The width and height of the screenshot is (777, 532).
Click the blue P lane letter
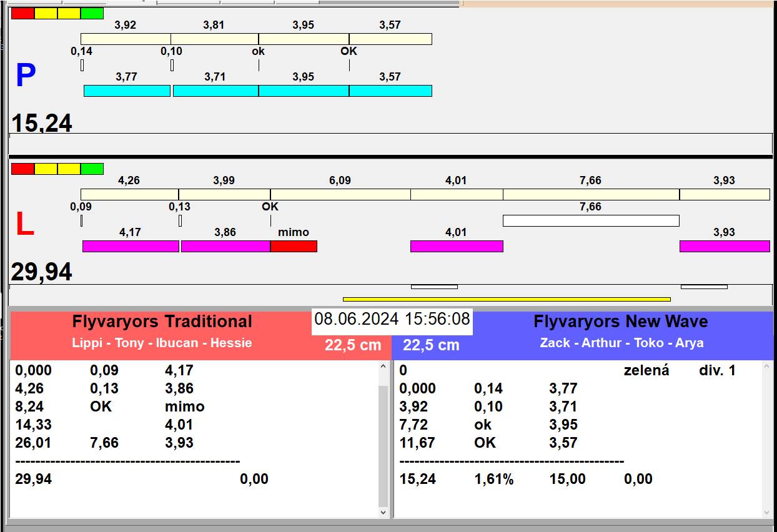[x=26, y=76]
